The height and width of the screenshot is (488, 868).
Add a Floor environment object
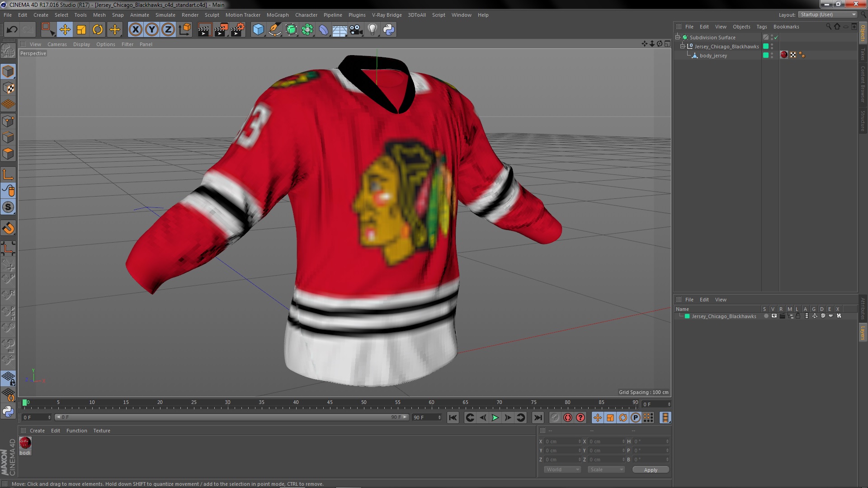pyautogui.click(x=340, y=30)
